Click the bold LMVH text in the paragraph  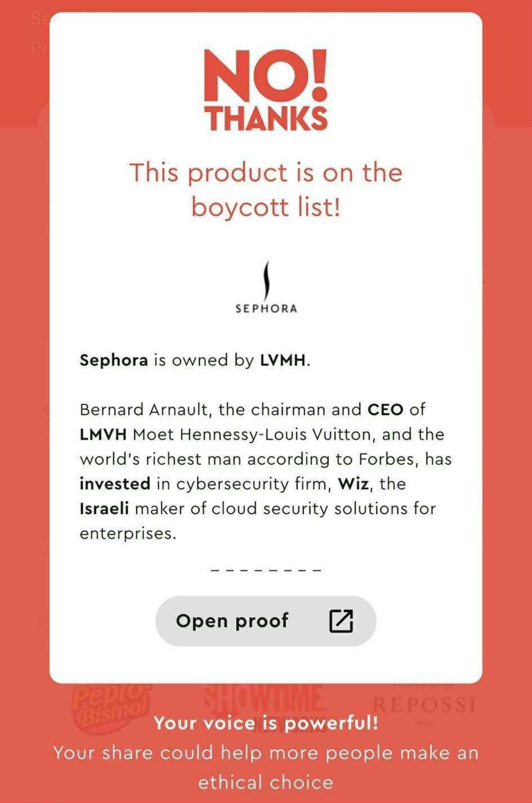[x=103, y=434]
